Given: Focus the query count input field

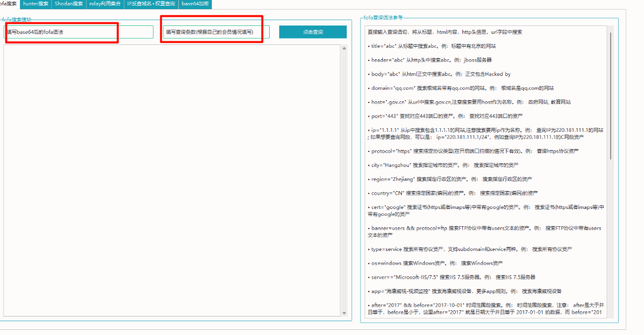Looking at the screenshot, I should 216,32.
